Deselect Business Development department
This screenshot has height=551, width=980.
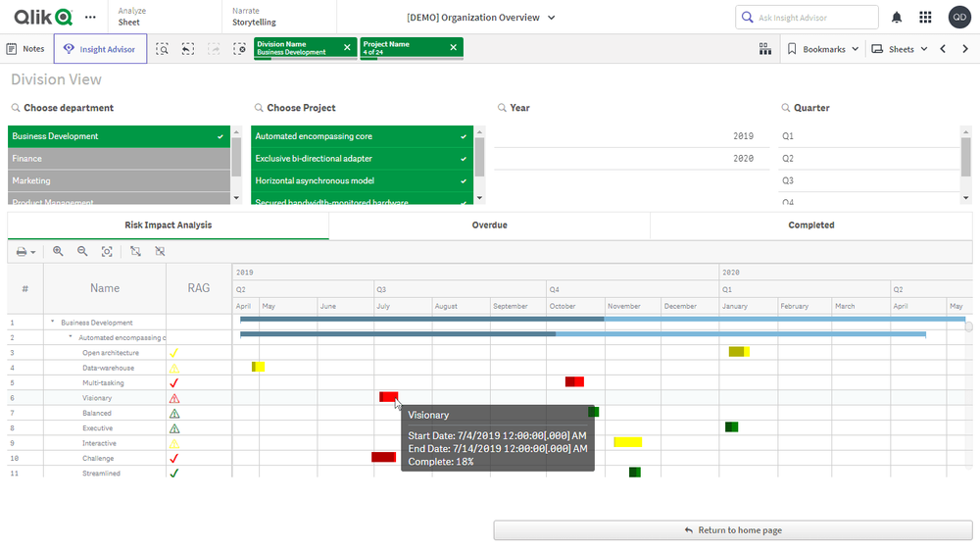pyautogui.click(x=118, y=136)
